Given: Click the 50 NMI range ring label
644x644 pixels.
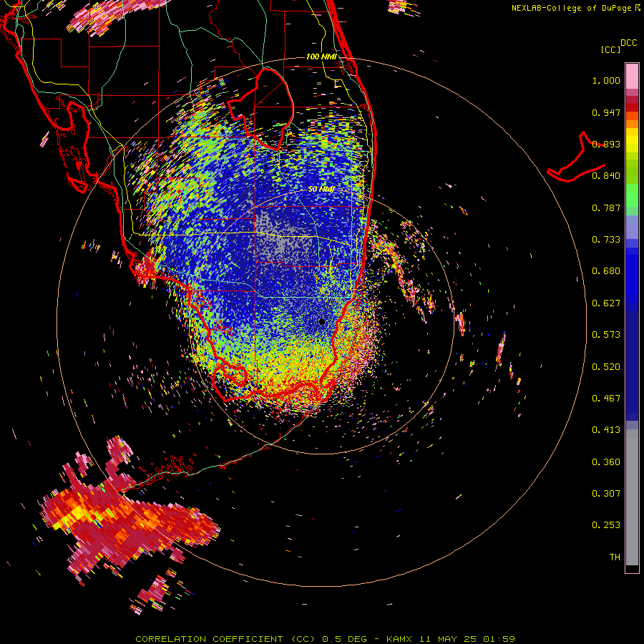Looking at the screenshot, I should tap(321, 189).
